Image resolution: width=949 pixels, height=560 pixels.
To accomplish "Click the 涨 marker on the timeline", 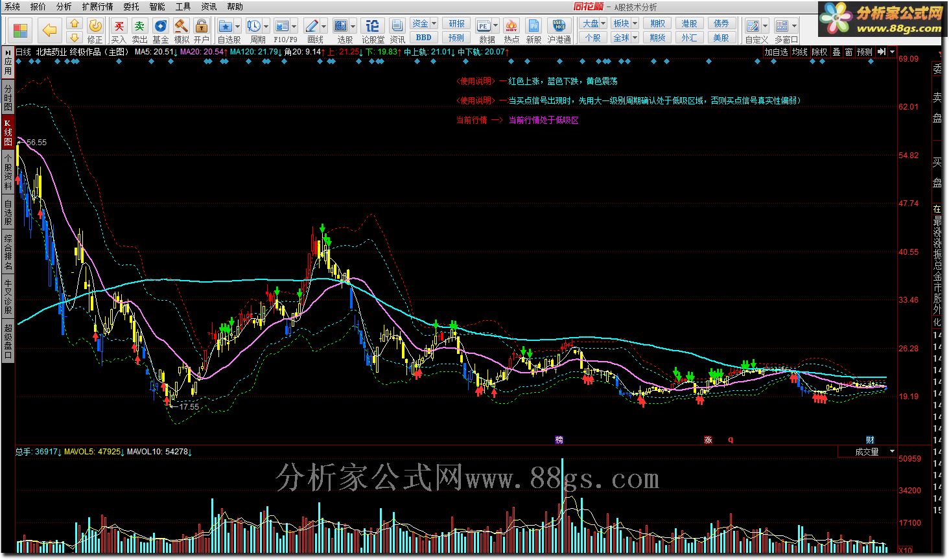I will [708, 439].
